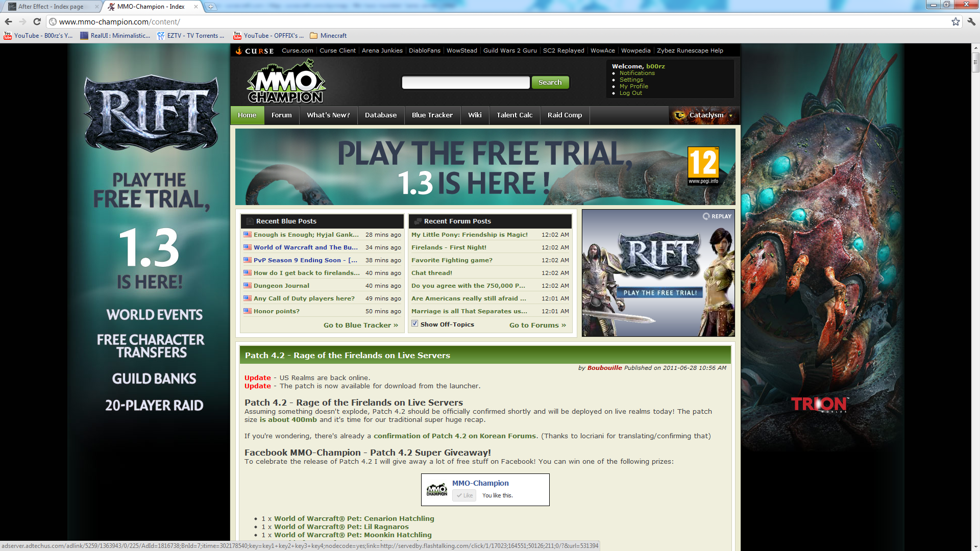Open the Chrome wrench menu icon

(971, 21)
